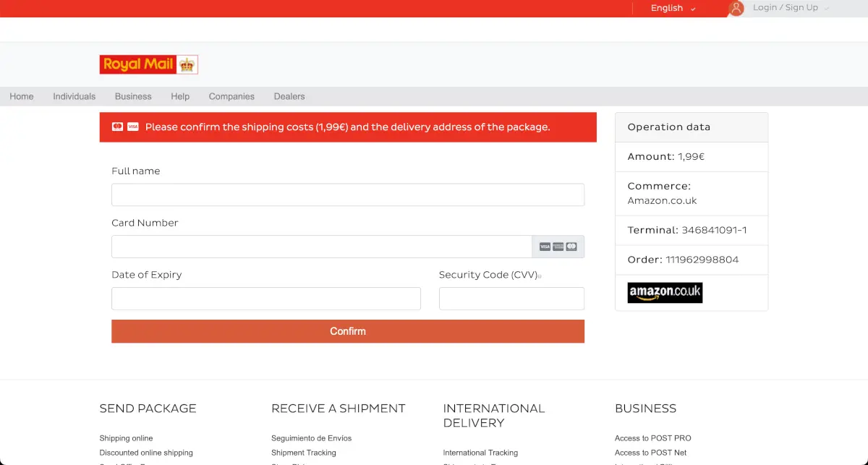Open the Shipping online footer link
This screenshot has width=868, height=465.
pyautogui.click(x=125, y=438)
